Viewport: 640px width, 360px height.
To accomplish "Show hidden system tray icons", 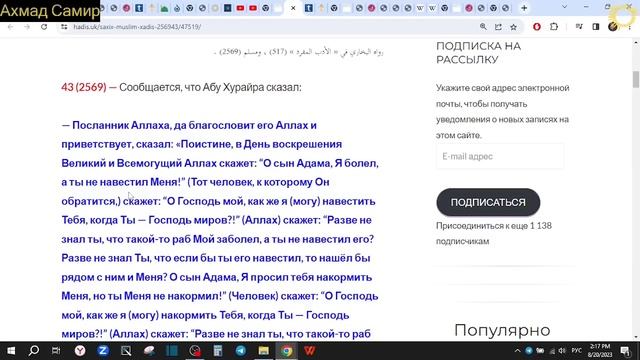I will click(x=518, y=351).
